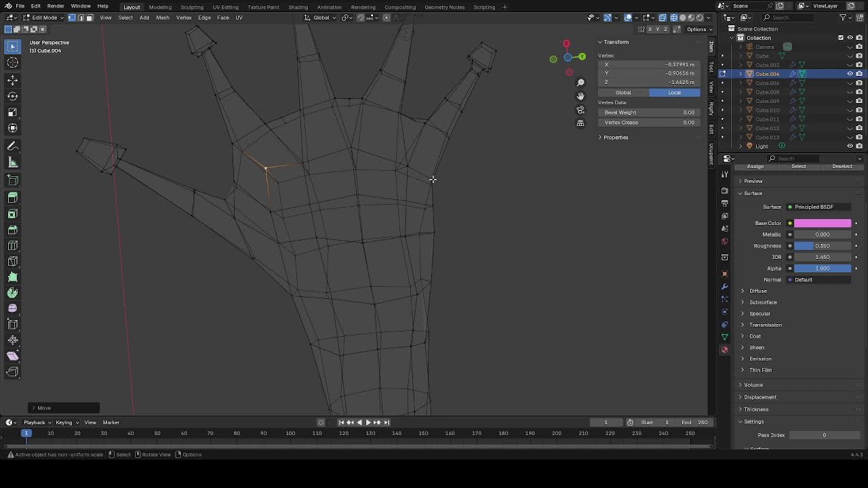Open the Render properties tab icon
The width and height of the screenshot is (868, 488).
(724, 191)
